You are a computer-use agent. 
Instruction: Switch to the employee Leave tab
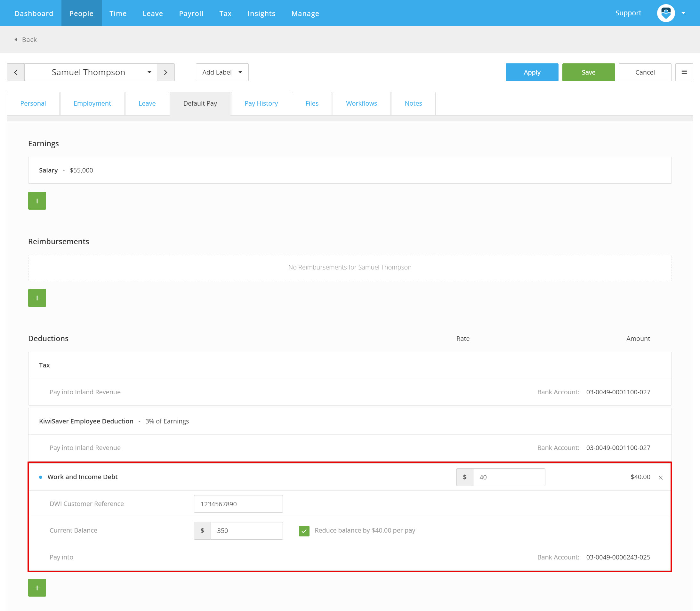coord(147,103)
